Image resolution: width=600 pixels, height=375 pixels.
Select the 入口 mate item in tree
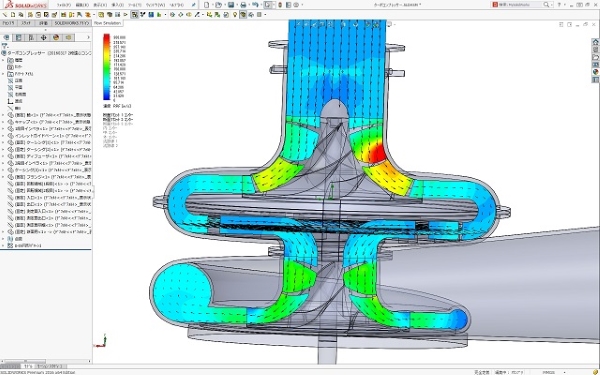[49, 197]
